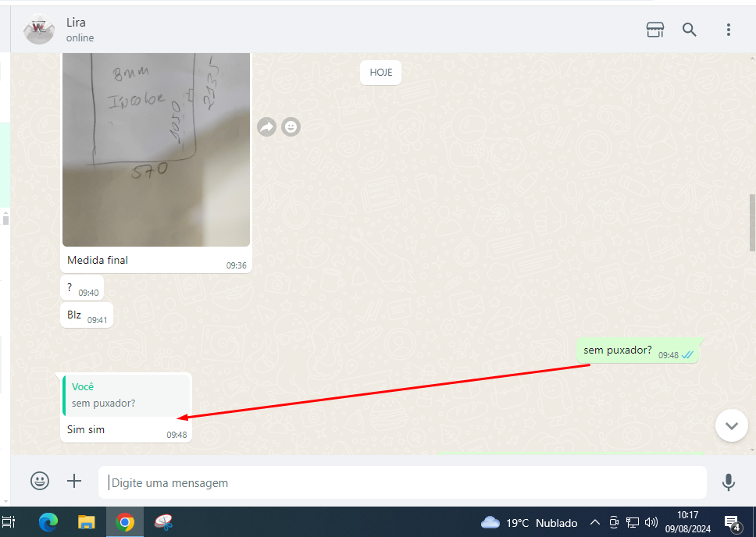This screenshot has width=756, height=537.
Task: Open the business catalog storefront icon
Action: coord(654,30)
